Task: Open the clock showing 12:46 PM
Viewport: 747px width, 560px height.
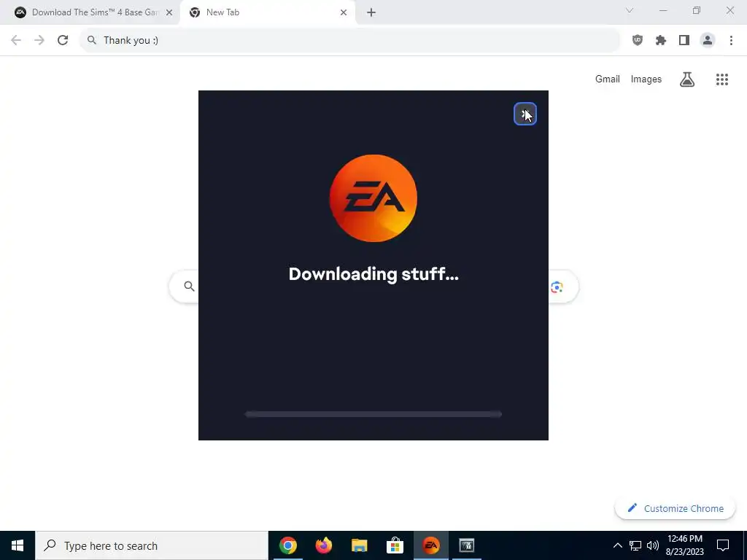Action: [684, 545]
